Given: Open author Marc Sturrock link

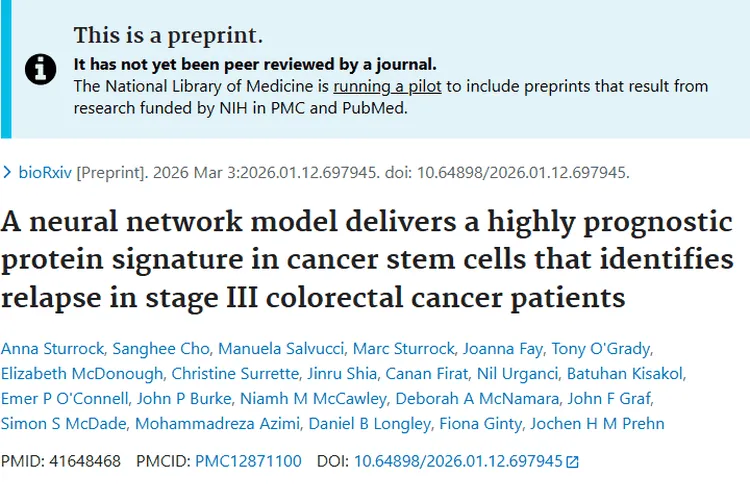Looking at the screenshot, I should [x=397, y=349].
